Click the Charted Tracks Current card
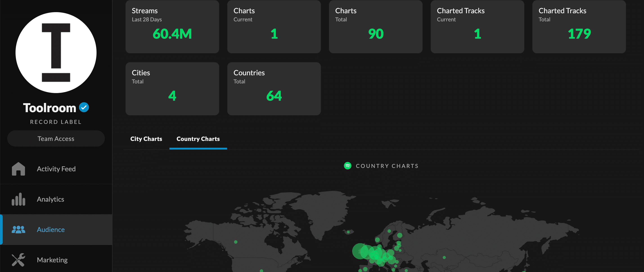The width and height of the screenshot is (644, 272). tap(477, 27)
